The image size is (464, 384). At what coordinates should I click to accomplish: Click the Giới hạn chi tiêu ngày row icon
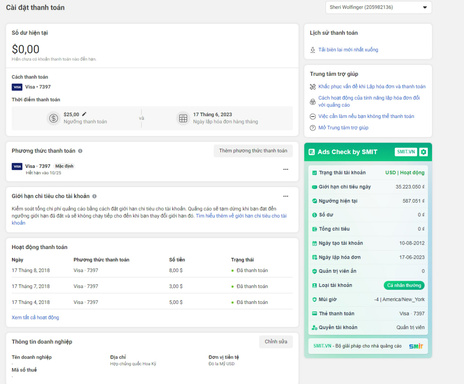[314, 187]
